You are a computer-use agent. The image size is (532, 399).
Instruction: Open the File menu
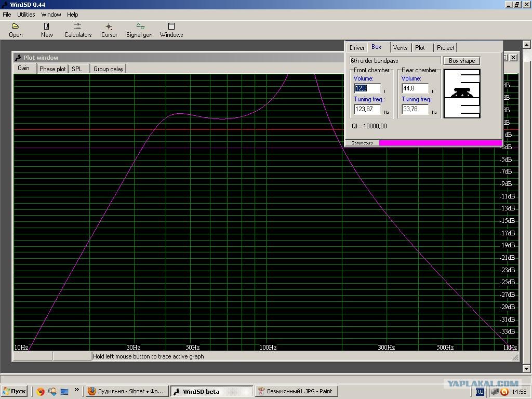[x=7, y=15]
